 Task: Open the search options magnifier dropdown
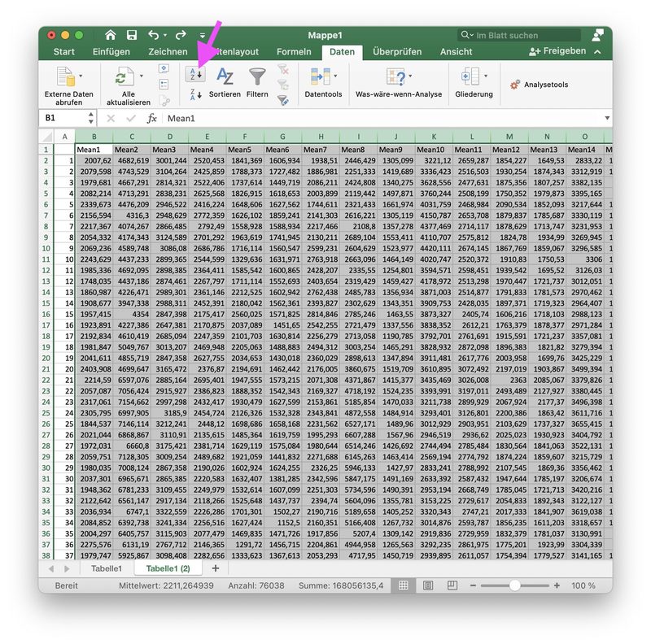[x=467, y=35]
